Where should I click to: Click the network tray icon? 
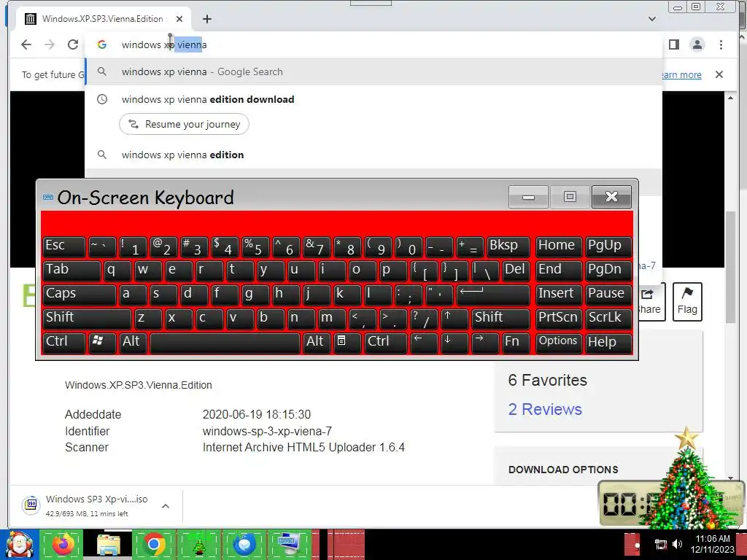click(660, 544)
